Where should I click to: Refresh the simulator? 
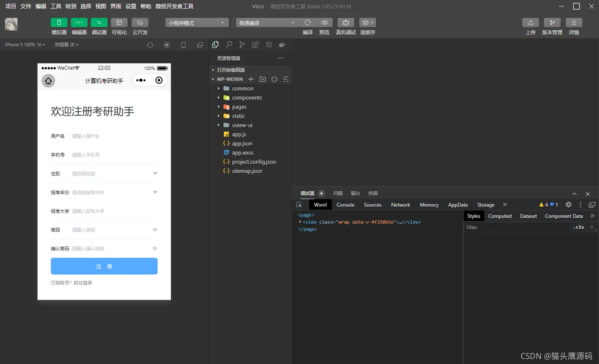click(150, 45)
